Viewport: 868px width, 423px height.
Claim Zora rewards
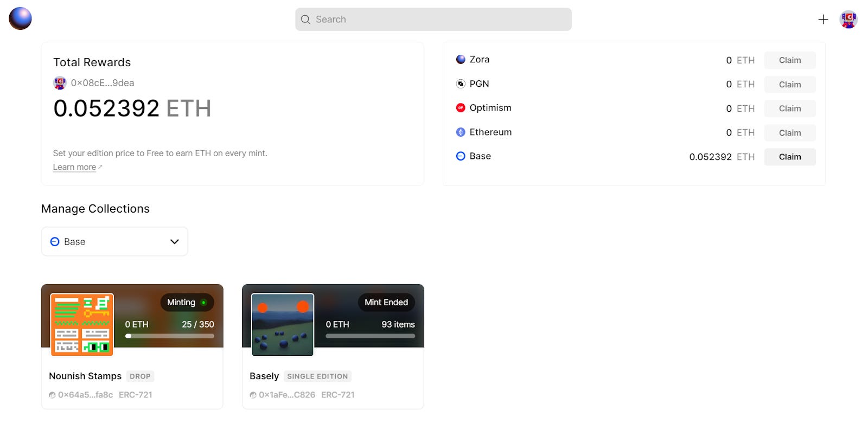[790, 60]
